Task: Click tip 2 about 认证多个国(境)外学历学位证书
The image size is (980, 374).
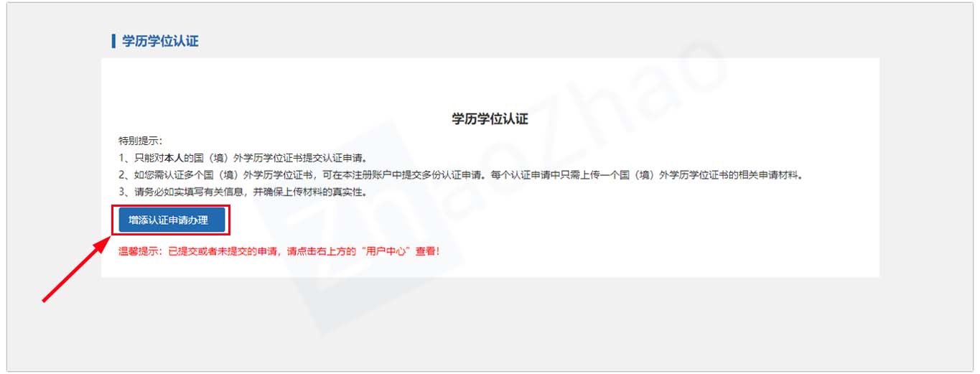Action: point(460,175)
